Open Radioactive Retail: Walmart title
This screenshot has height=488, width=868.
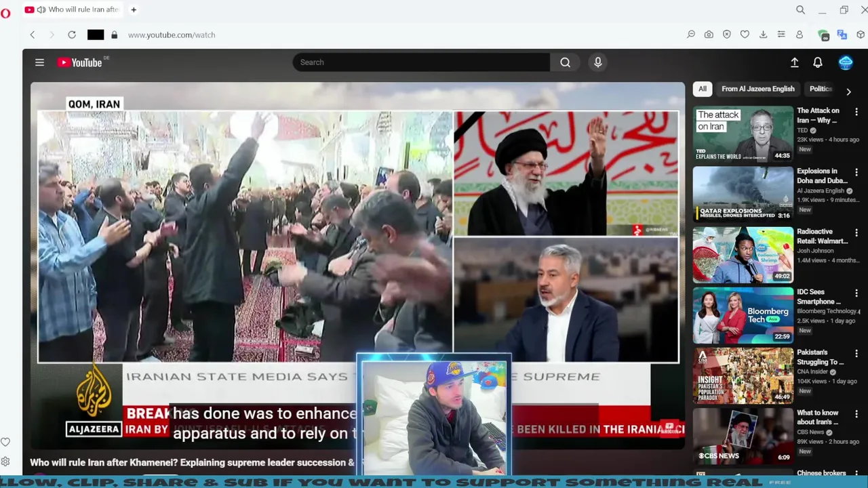click(x=822, y=237)
